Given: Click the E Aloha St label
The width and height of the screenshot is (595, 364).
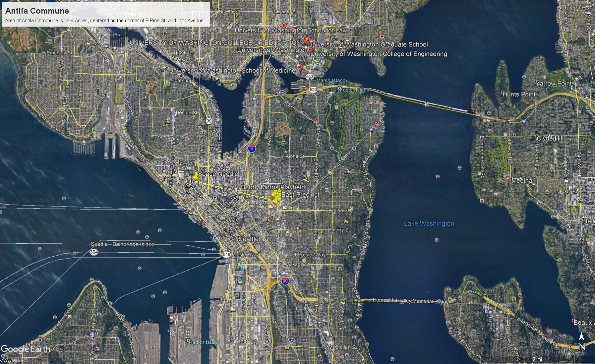Looking at the screenshot, I should pyautogui.click(x=293, y=156).
